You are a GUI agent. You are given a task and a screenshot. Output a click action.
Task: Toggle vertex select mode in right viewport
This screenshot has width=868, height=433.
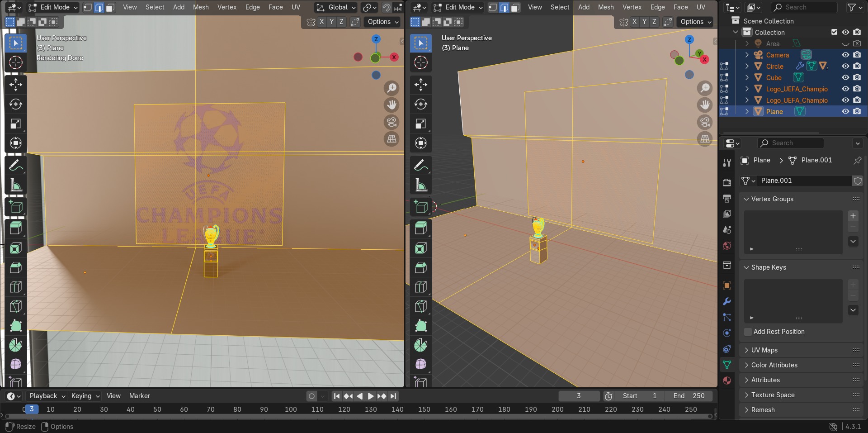(493, 7)
